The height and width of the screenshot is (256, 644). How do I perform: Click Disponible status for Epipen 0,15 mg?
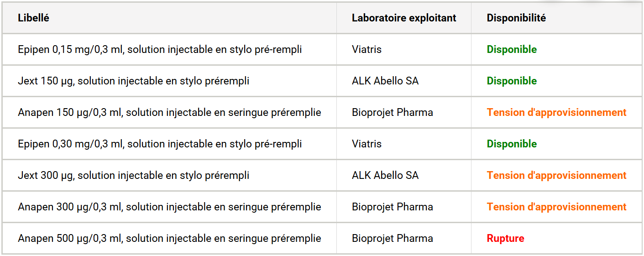512,49
